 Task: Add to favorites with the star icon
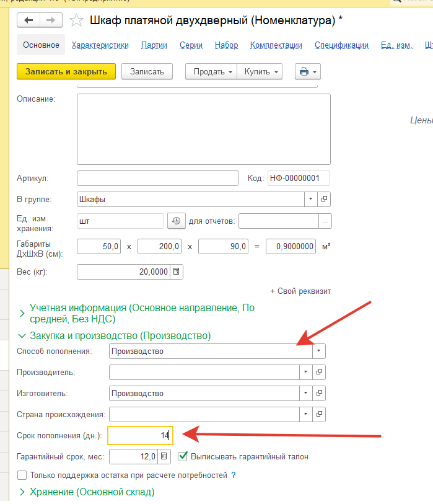tap(76, 20)
